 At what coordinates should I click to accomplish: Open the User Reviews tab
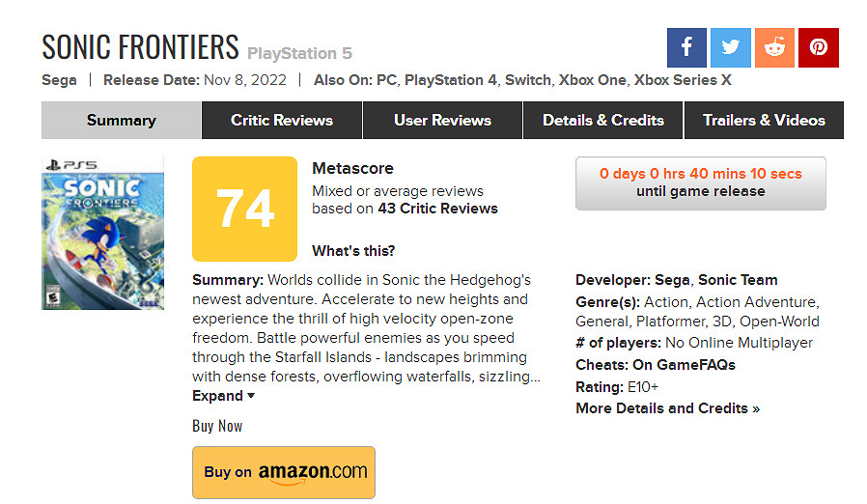442,121
